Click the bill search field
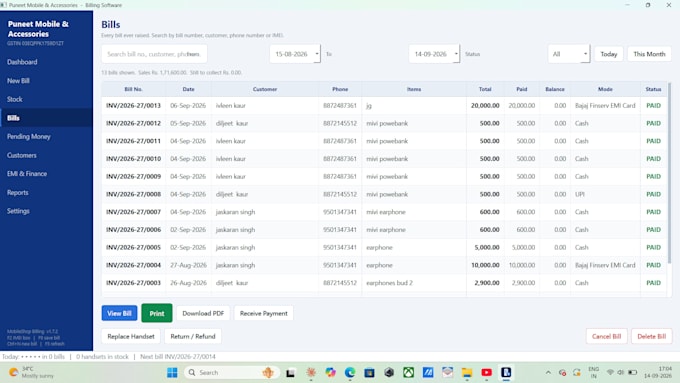 coord(154,54)
